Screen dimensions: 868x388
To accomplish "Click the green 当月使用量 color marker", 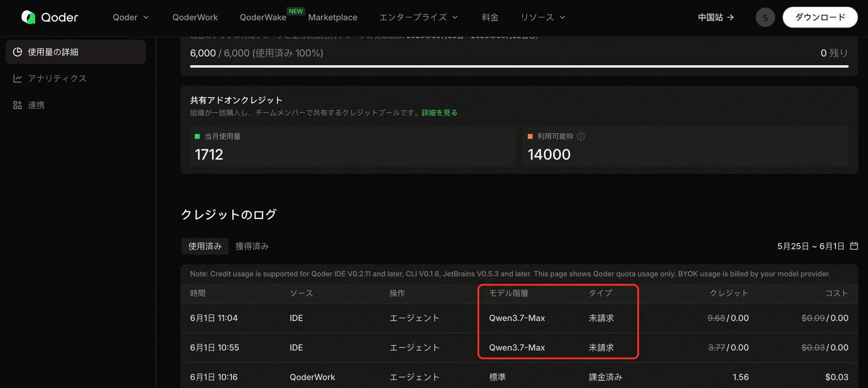I will [x=197, y=136].
